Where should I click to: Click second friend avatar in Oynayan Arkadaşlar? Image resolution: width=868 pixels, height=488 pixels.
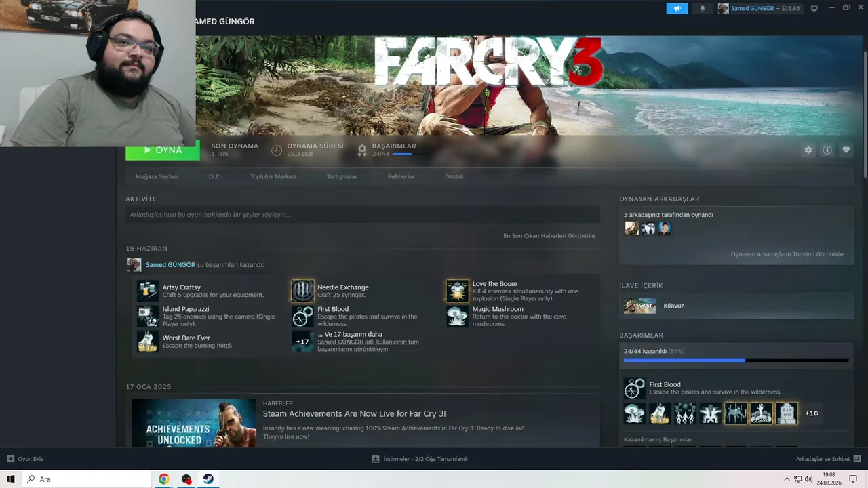[x=648, y=228]
